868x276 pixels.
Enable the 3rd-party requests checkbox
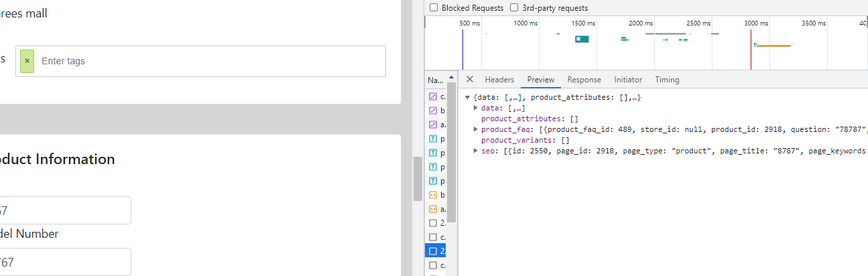point(514,8)
